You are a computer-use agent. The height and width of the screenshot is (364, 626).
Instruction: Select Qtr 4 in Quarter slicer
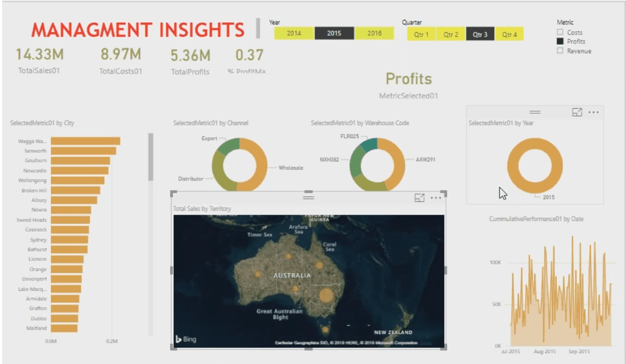pyautogui.click(x=509, y=34)
